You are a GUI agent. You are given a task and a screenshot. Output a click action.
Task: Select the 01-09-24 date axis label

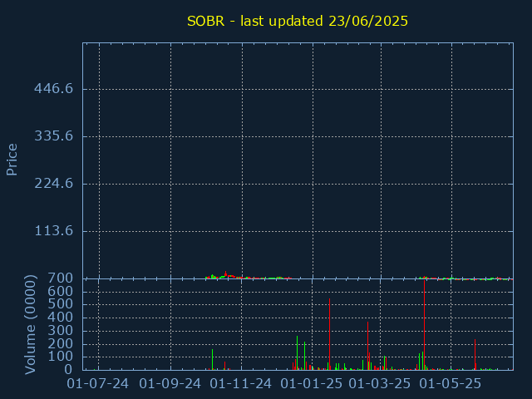pyautogui.click(x=170, y=384)
